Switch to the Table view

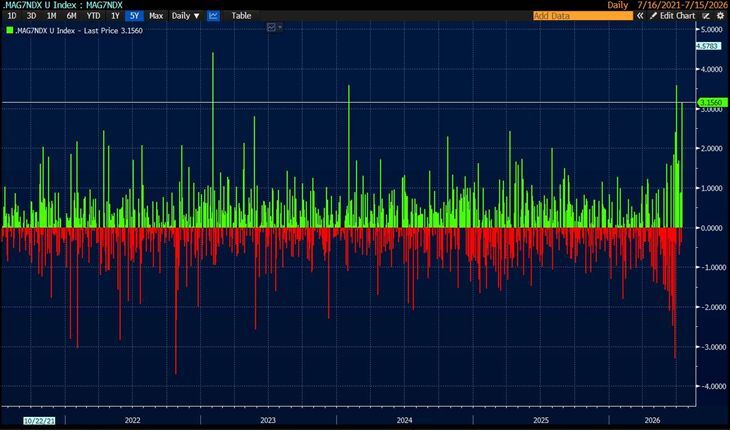coord(241,16)
